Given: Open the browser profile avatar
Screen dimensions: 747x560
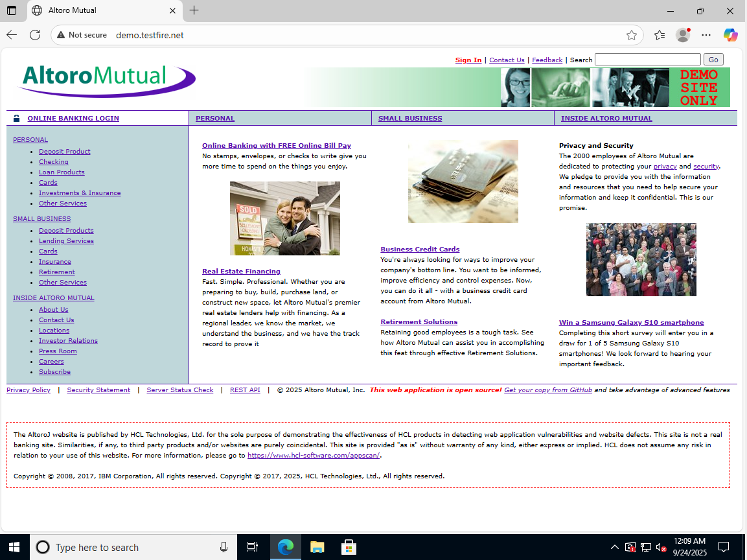Looking at the screenshot, I should pyautogui.click(x=683, y=35).
